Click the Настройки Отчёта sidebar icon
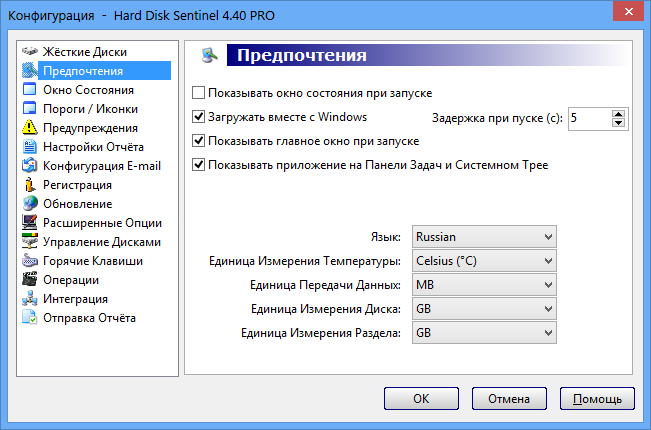Image resolution: width=651 pixels, height=430 pixels. [30, 147]
